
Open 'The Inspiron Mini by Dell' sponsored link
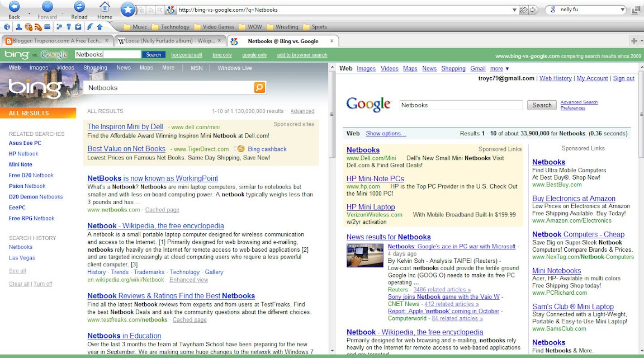pyautogui.click(x=125, y=127)
